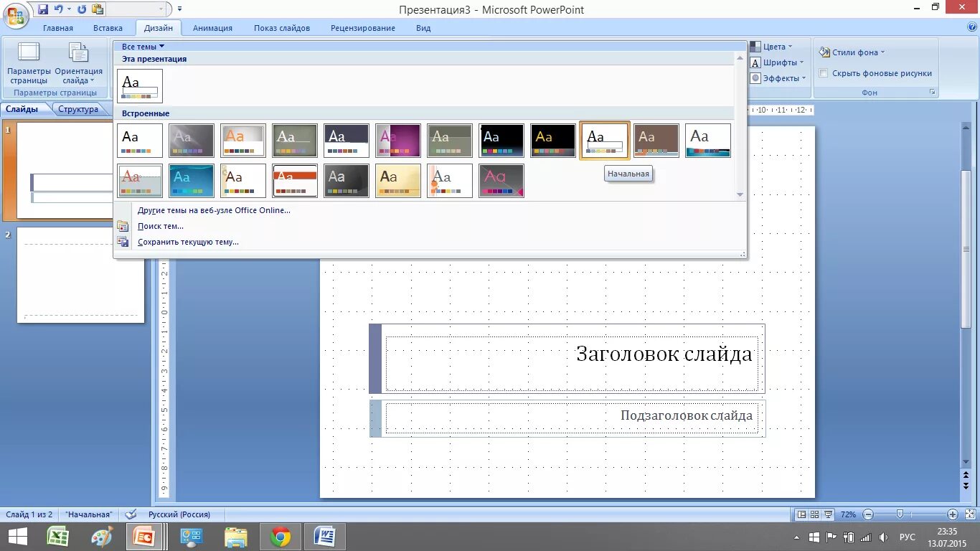Click the Russian language status bar button
This screenshot has height=551, width=980.
[x=179, y=514]
